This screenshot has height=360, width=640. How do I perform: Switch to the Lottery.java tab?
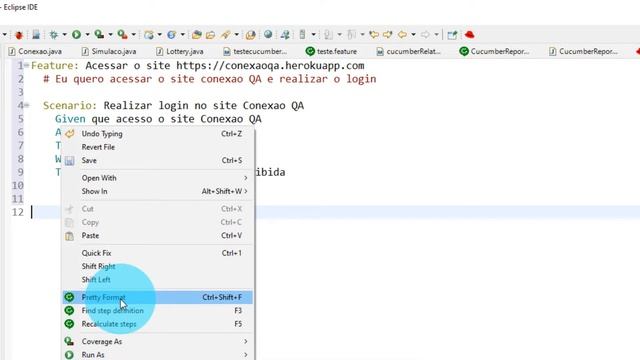click(180, 51)
